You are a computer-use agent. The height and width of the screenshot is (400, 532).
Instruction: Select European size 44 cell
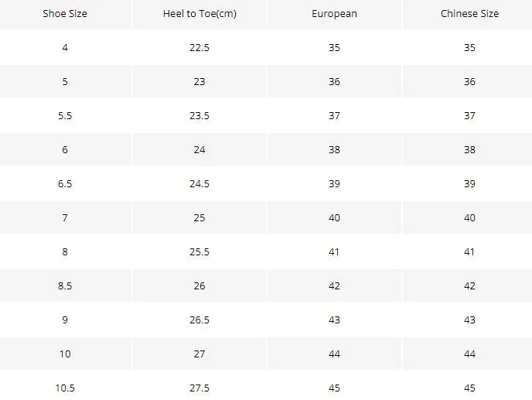[x=334, y=354]
